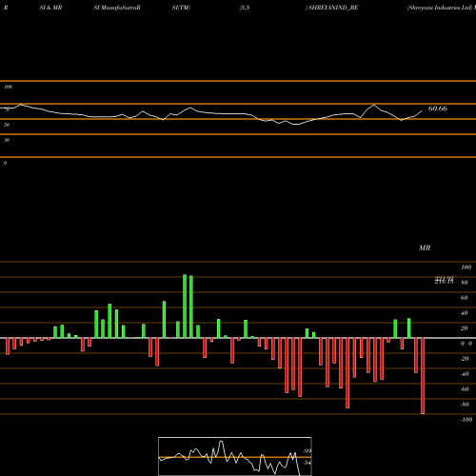
Task: Click the SHREYANIND_BE symbol in header
Action: [333, 8]
